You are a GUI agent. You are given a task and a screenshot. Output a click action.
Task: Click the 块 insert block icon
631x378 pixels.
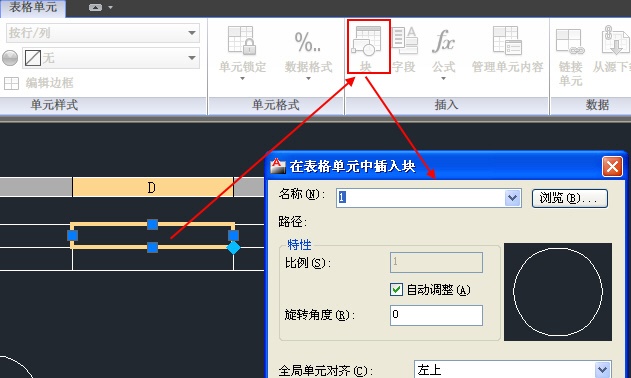pos(366,41)
